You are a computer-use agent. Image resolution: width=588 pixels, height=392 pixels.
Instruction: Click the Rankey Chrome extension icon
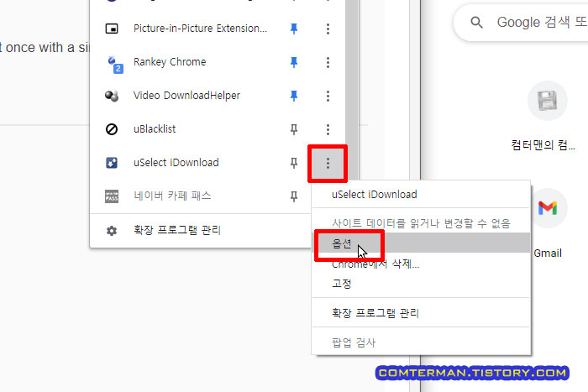click(x=113, y=63)
